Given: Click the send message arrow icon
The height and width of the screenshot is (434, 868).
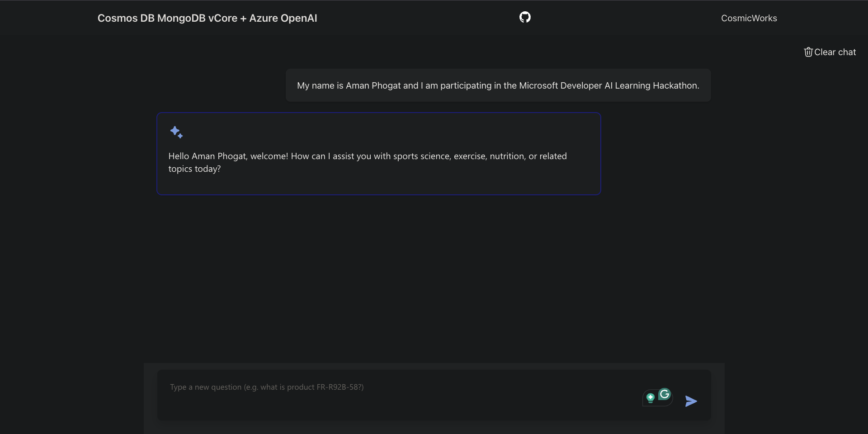Looking at the screenshot, I should [x=691, y=401].
